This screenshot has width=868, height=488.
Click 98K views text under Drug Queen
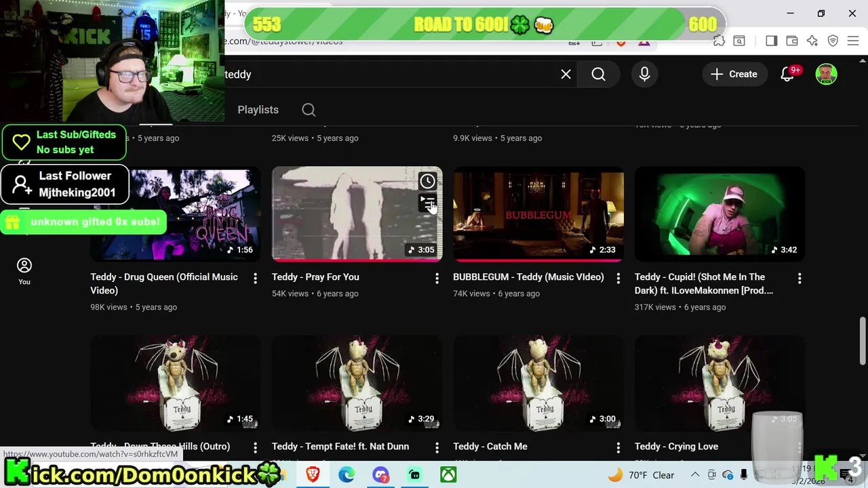click(x=108, y=307)
